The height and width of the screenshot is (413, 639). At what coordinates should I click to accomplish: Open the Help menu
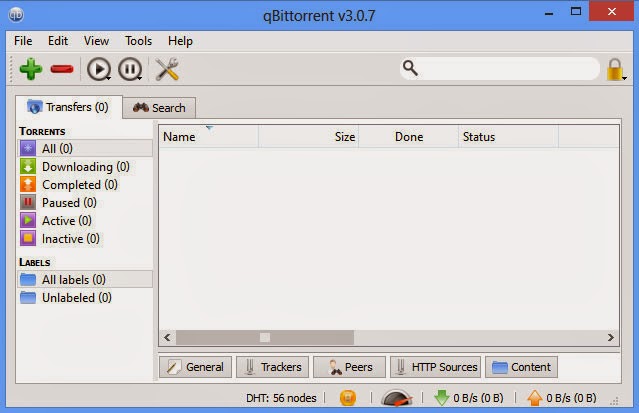point(180,41)
